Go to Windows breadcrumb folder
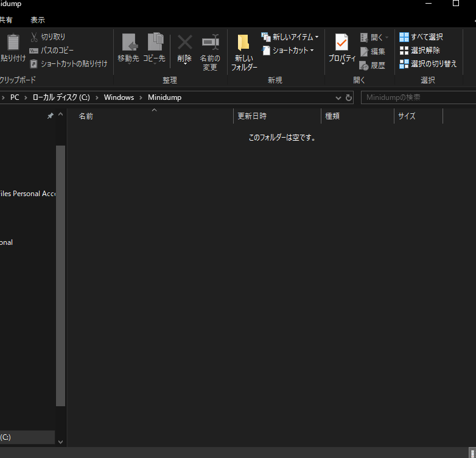476x458 pixels. click(x=119, y=97)
